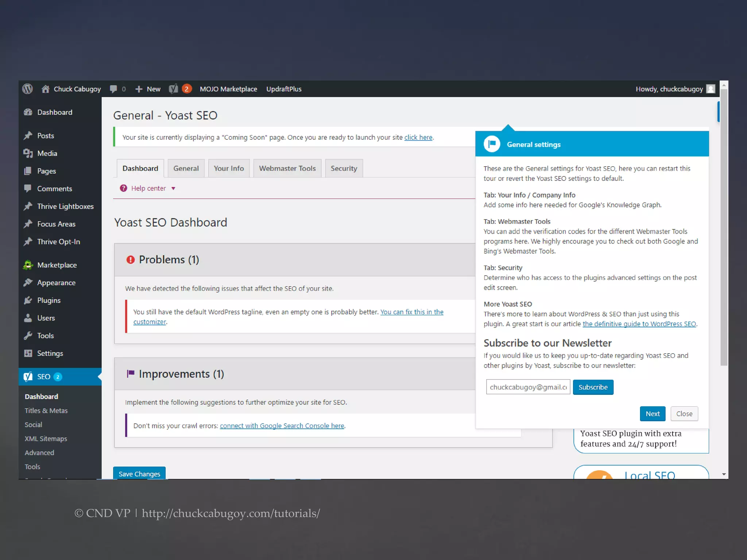747x560 pixels.
Task: Click the Focus Areas pin icon
Action: [28, 224]
